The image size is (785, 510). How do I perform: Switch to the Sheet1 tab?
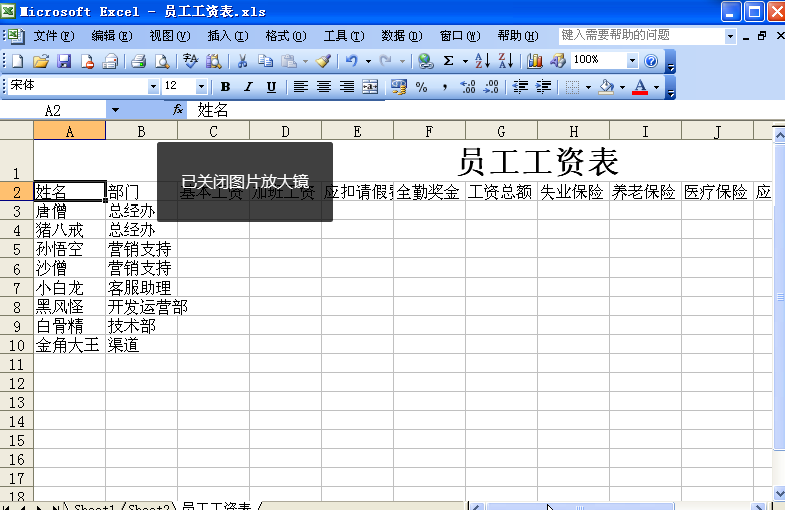tap(94, 506)
